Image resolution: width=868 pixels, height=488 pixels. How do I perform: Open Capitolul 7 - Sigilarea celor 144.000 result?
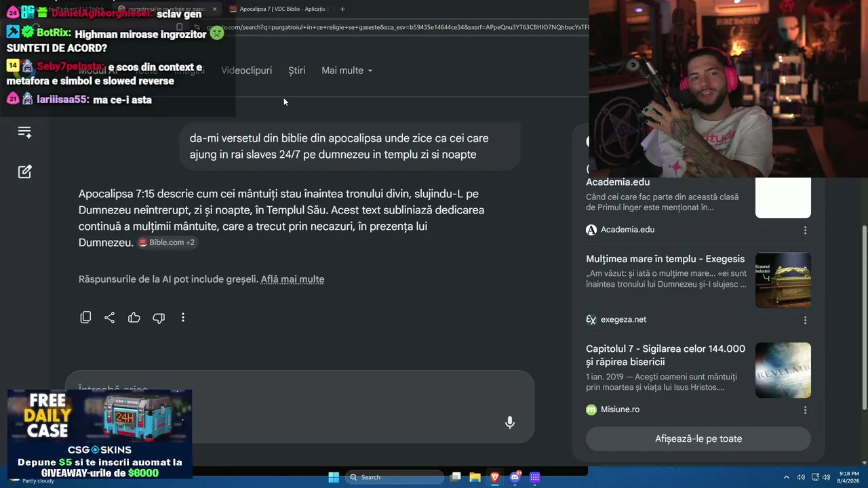(665, 355)
